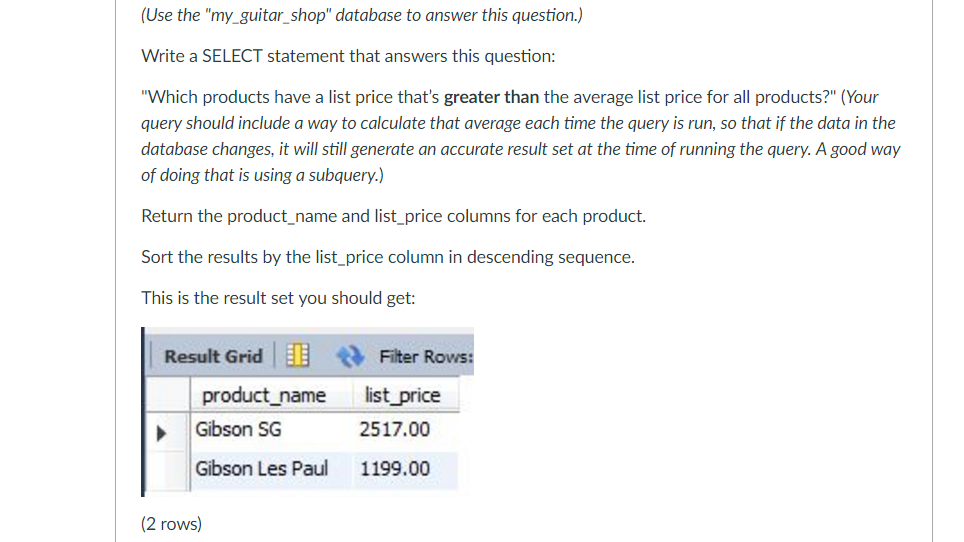Click the Filter Rows label
The width and height of the screenshot is (964, 542).
tap(426, 356)
